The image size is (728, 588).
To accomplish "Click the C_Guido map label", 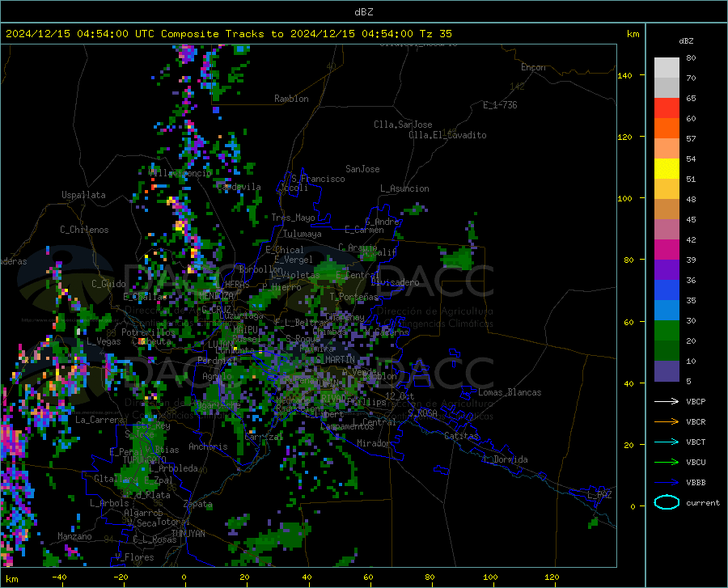I will point(108,284).
